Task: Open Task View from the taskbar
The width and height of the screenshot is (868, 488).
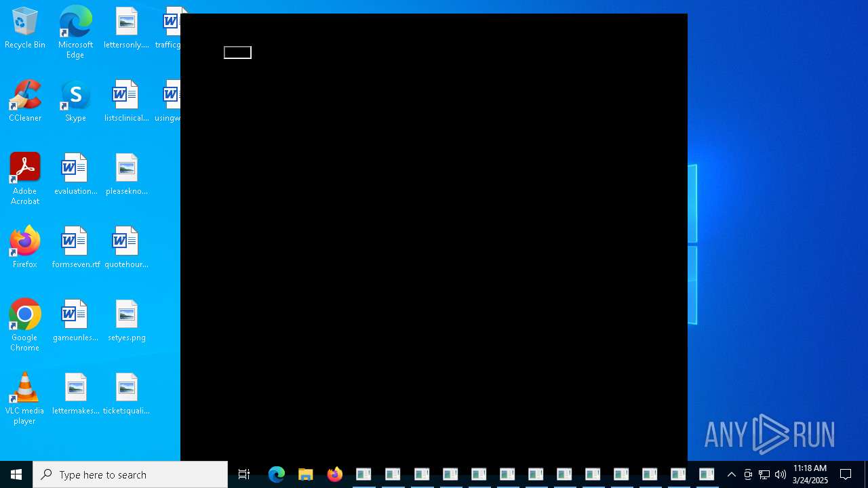Action: (244, 474)
